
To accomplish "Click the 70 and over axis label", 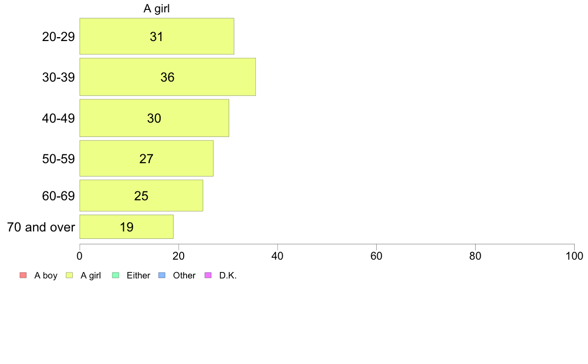I will 41,227.
